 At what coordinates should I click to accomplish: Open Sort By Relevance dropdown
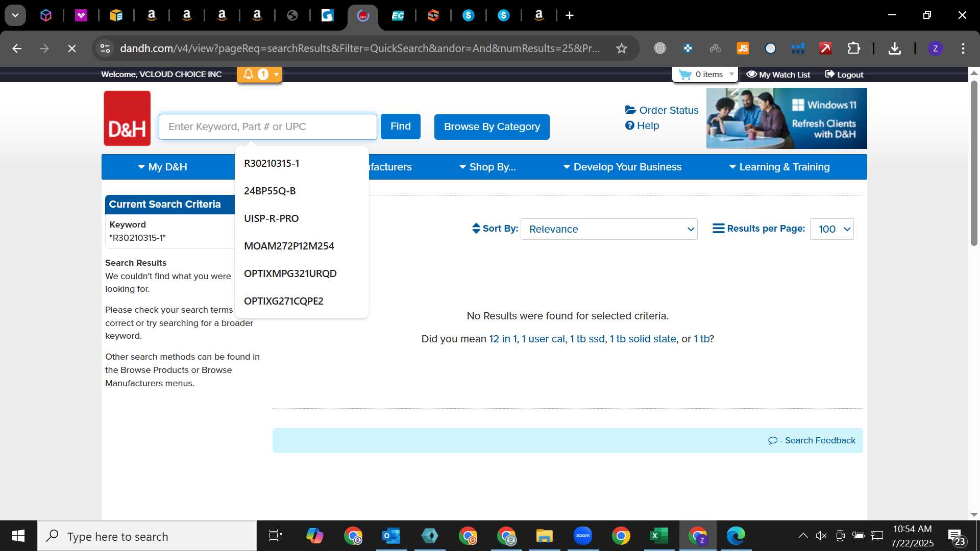609,229
